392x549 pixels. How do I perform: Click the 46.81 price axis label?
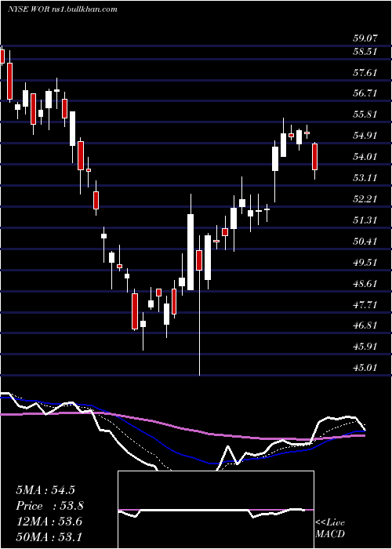[365, 325]
